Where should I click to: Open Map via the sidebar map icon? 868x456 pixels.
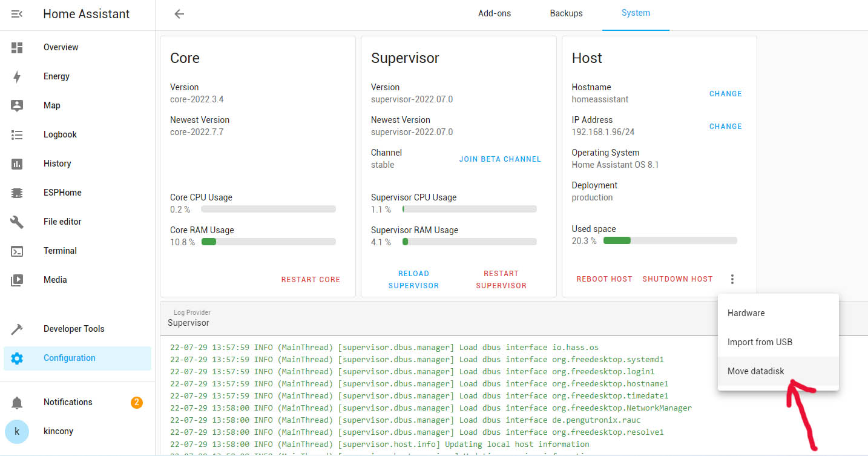(x=17, y=105)
